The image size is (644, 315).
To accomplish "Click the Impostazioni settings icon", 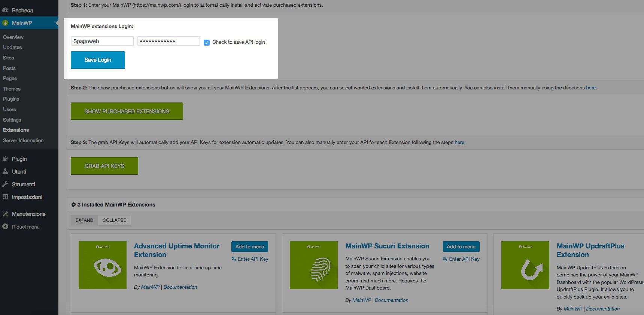I will pyautogui.click(x=5, y=197).
